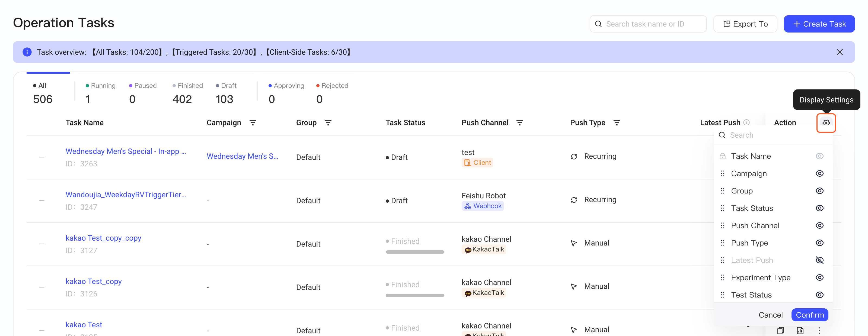This screenshot has width=868, height=336.
Task: Open the report chart icon in bottom row
Action: (800, 330)
